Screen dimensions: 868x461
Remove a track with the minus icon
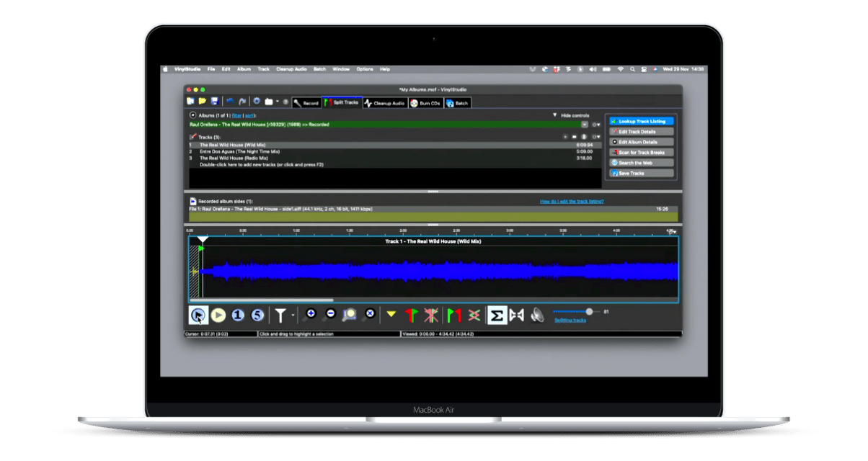coord(575,137)
